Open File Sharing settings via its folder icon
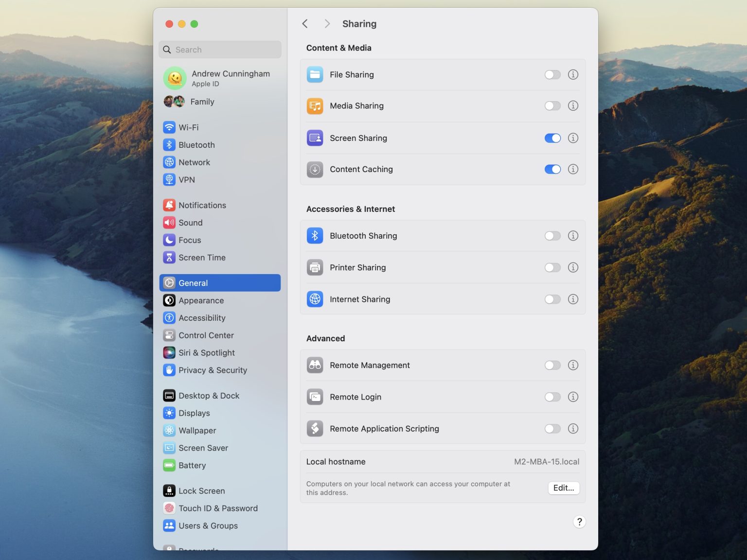This screenshot has height=560, width=747. click(x=315, y=74)
